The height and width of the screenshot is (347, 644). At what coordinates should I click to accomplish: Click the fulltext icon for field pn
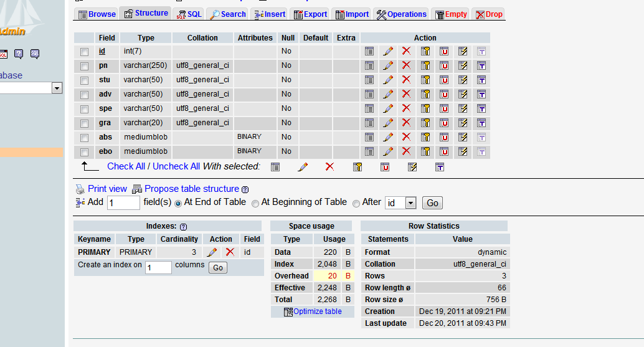[x=481, y=65]
